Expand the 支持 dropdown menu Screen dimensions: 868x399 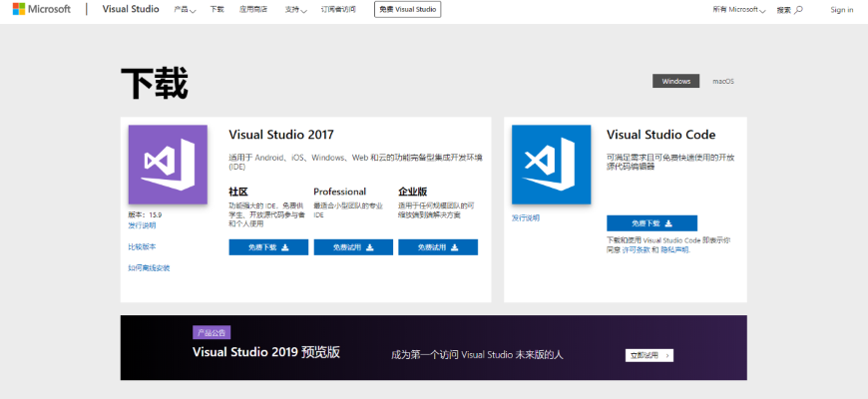point(296,10)
